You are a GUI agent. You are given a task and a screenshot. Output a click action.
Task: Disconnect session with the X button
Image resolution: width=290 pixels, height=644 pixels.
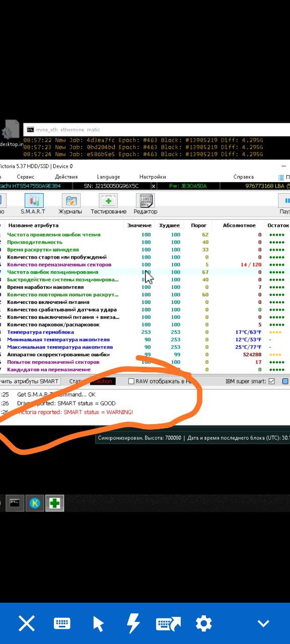(x=27, y=624)
